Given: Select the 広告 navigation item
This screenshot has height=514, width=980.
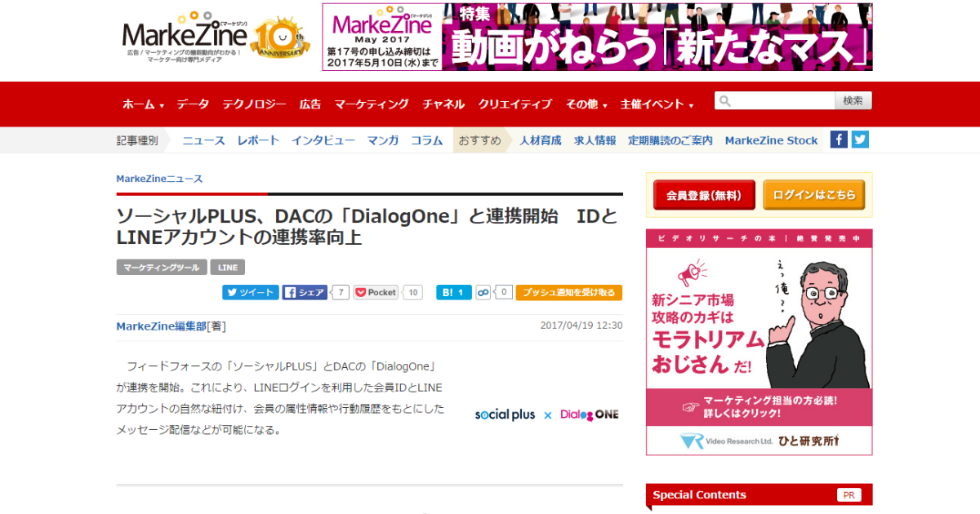Looking at the screenshot, I should tap(310, 104).
